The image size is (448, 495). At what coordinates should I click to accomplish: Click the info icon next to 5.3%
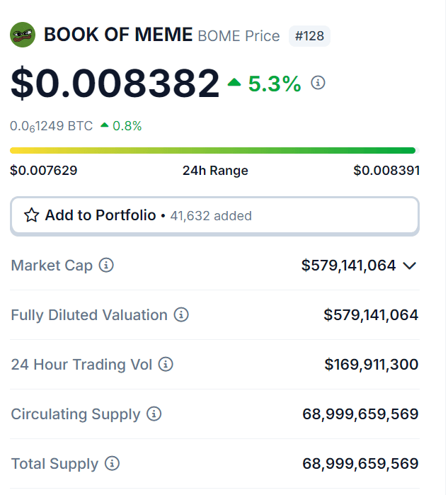coord(318,83)
